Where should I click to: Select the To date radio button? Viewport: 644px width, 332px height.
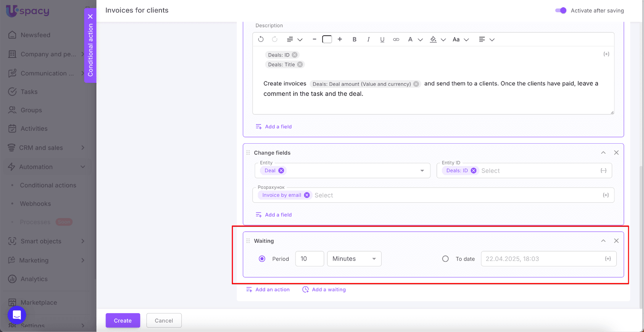click(x=445, y=259)
